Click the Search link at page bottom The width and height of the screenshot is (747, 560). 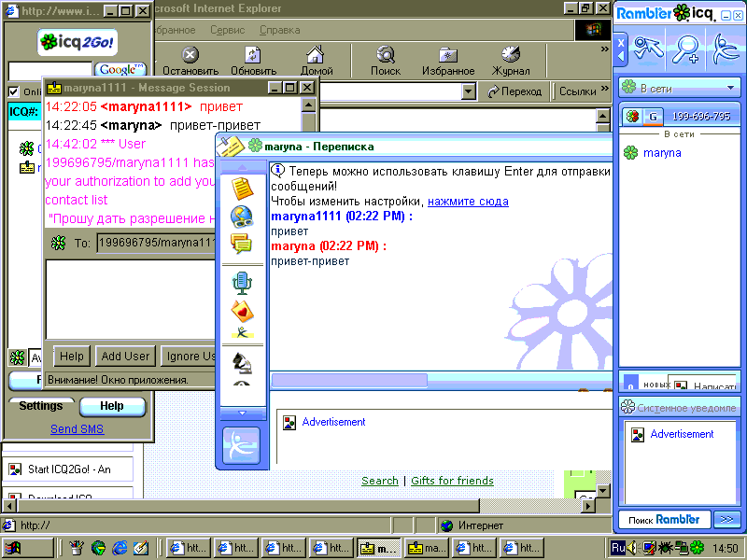[380, 481]
